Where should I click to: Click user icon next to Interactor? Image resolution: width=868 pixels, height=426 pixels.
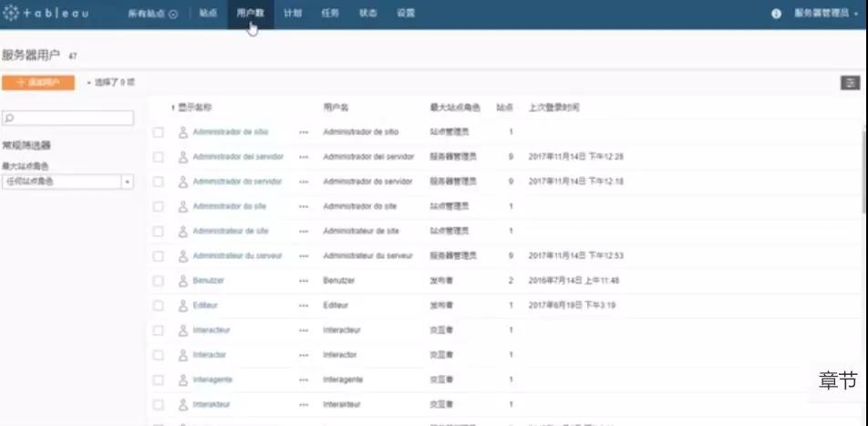click(x=182, y=354)
